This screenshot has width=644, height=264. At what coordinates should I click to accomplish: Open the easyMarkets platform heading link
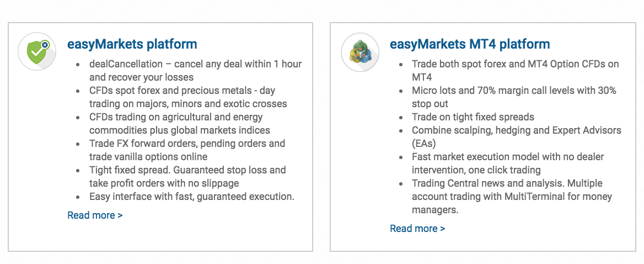(132, 44)
